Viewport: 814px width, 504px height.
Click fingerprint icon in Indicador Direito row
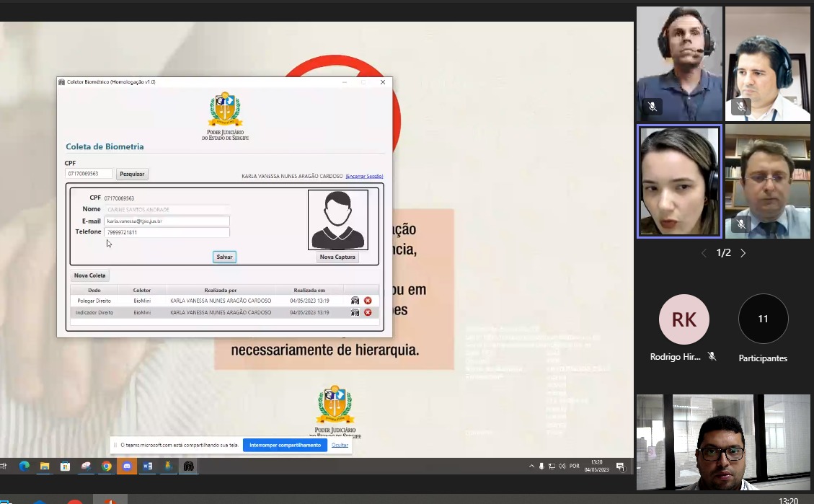click(x=355, y=312)
